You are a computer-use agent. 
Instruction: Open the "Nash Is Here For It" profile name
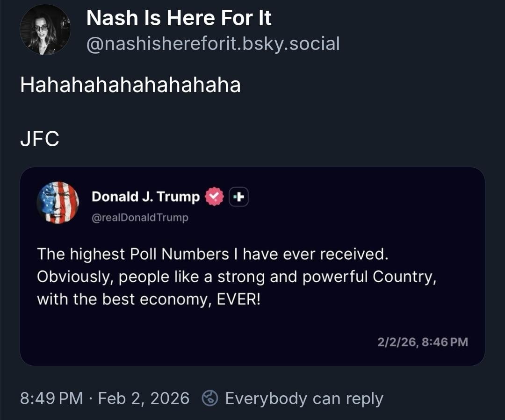[179, 19]
